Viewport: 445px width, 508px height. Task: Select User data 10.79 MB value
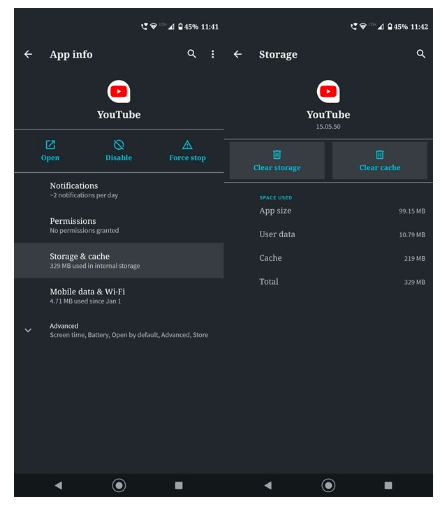[x=412, y=235]
